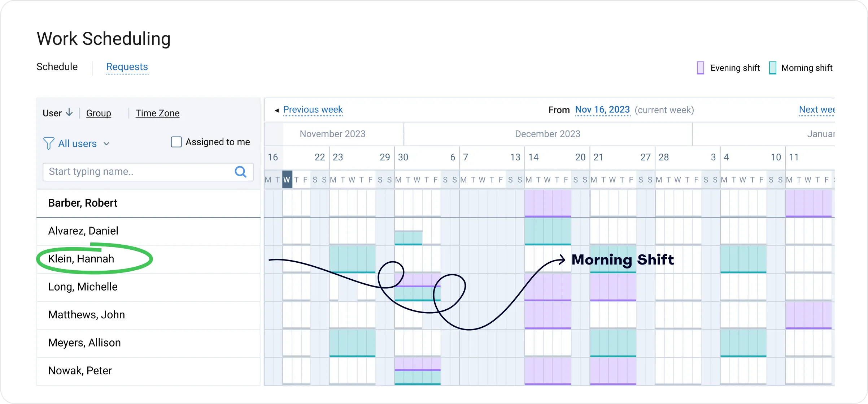Click the Nov 16 2023 date link
868x404 pixels.
pyautogui.click(x=602, y=109)
